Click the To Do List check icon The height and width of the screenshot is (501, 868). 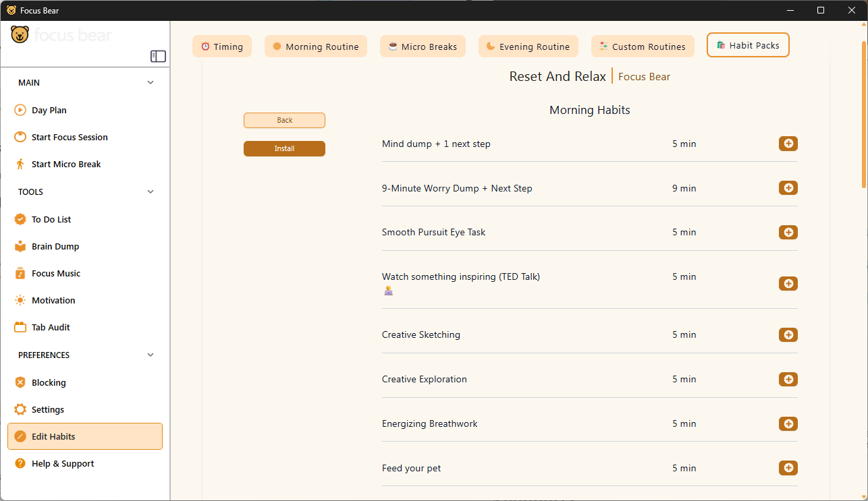20,219
